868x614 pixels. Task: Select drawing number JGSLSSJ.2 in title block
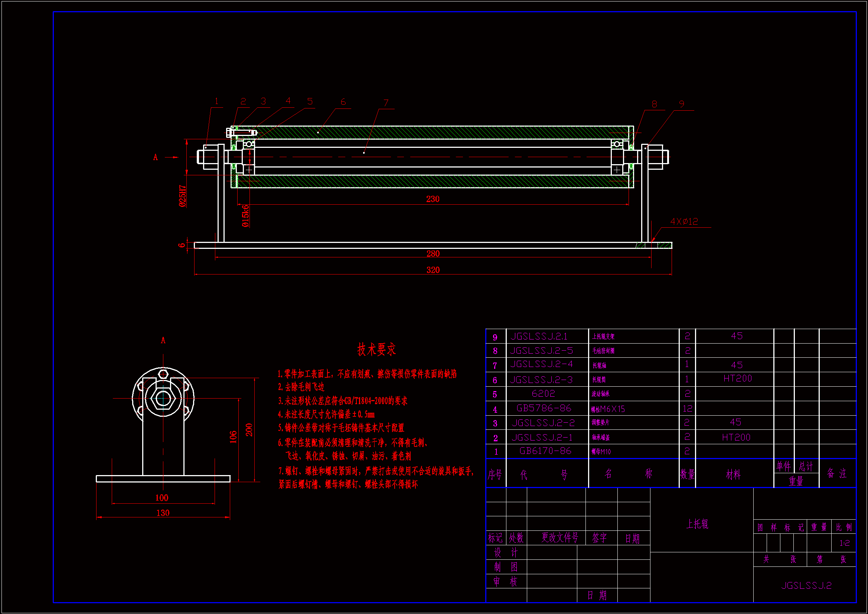coord(806,586)
